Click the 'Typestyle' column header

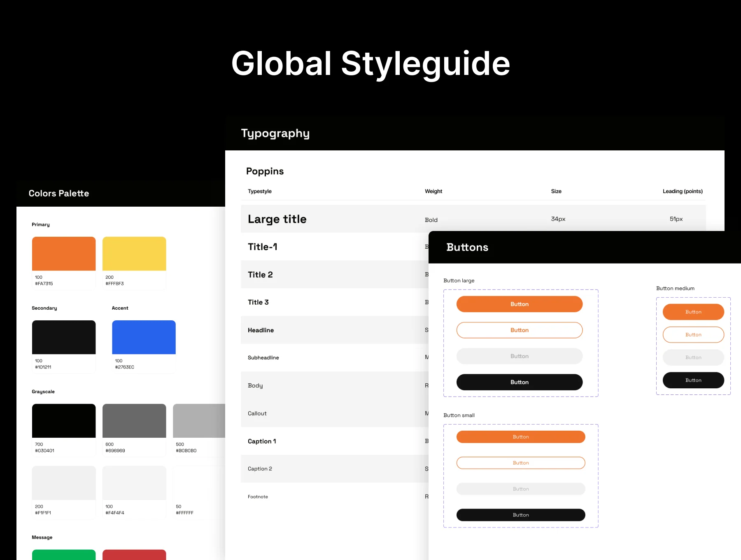click(x=260, y=191)
